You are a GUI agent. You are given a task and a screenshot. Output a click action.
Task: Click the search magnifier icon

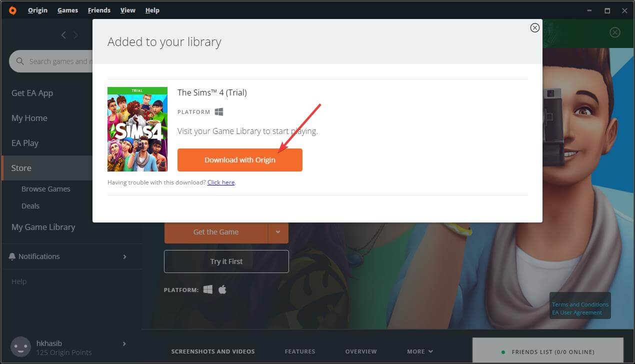(x=20, y=61)
